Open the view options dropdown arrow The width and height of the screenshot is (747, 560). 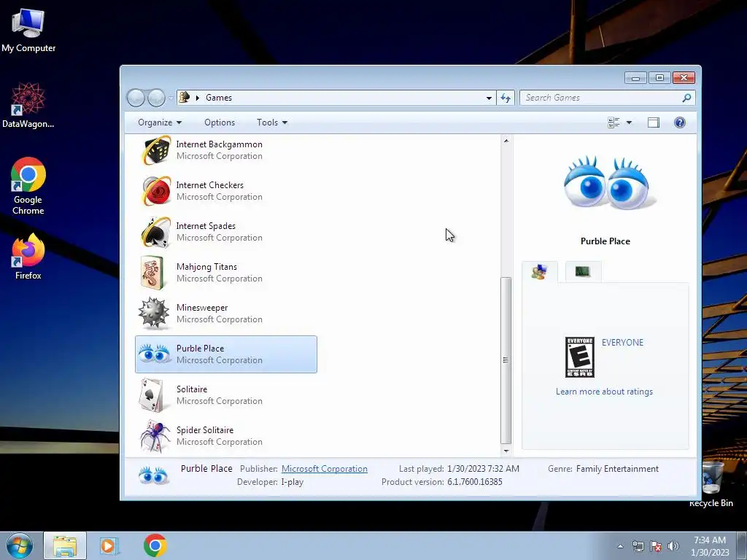point(629,122)
